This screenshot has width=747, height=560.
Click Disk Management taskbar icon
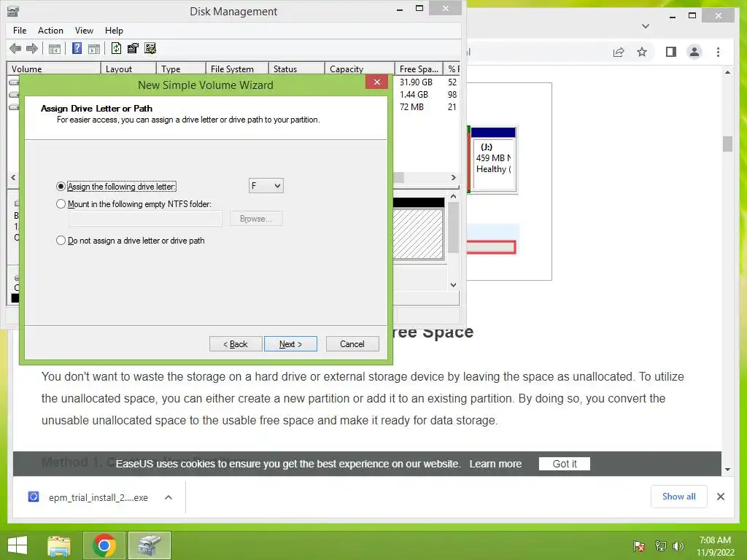click(150, 545)
